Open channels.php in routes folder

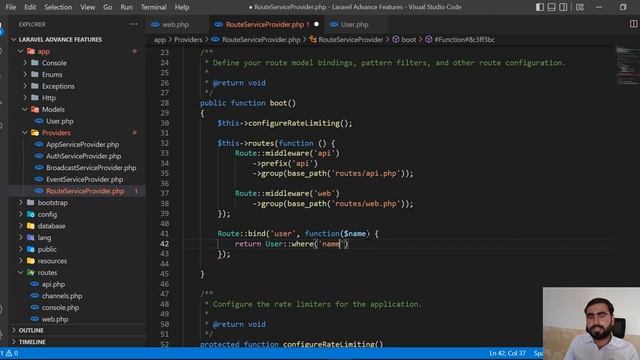click(62, 296)
